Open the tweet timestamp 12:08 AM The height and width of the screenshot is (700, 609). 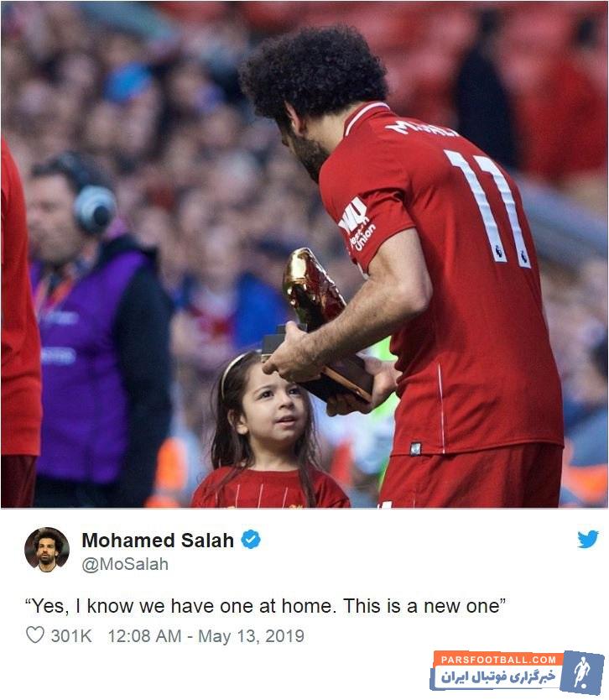(x=144, y=635)
